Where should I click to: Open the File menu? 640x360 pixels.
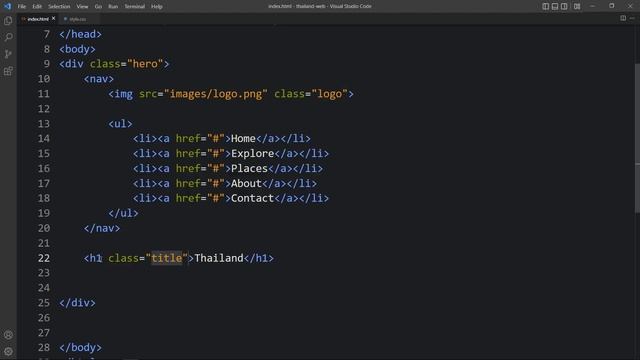22,7
